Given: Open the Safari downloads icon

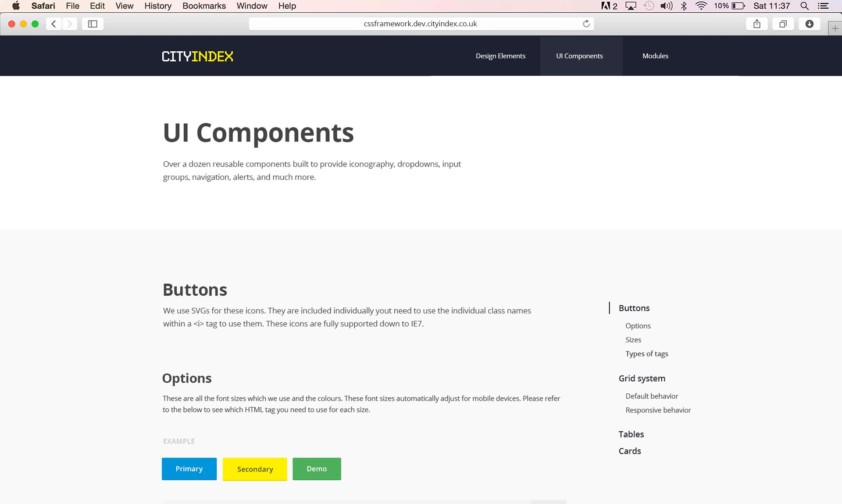Looking at the screenshot, I should (x=809, y=24).
